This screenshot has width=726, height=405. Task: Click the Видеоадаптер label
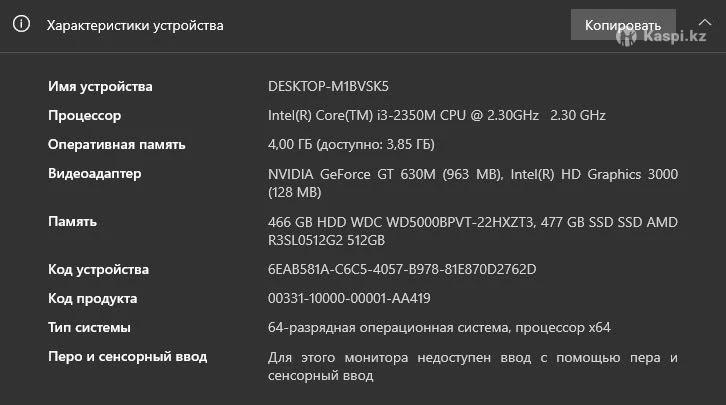coord(95,173)
